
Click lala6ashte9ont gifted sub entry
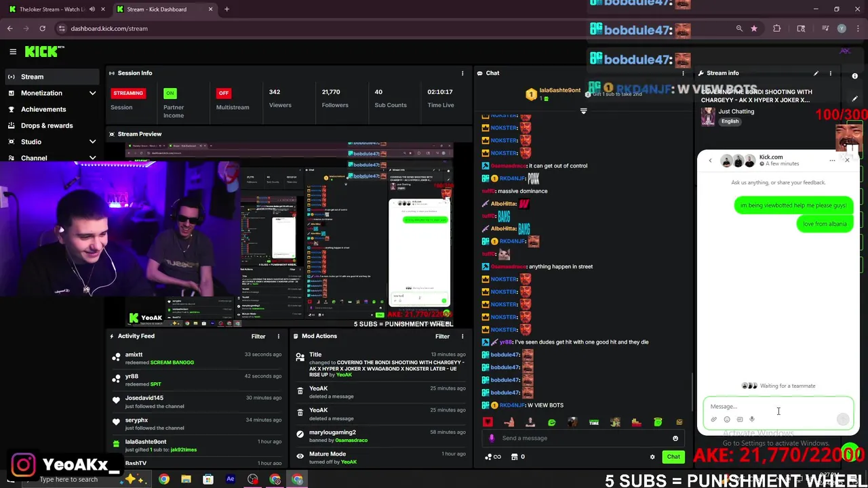pyautogui.click(x=197, y=445)
